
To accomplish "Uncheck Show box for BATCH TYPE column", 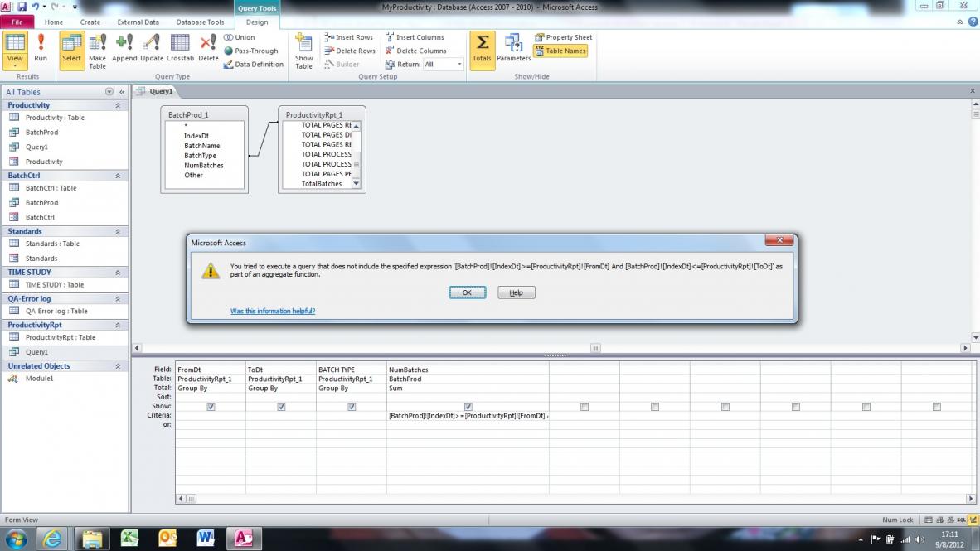I will pyautogui.click(x=352, y=407).
